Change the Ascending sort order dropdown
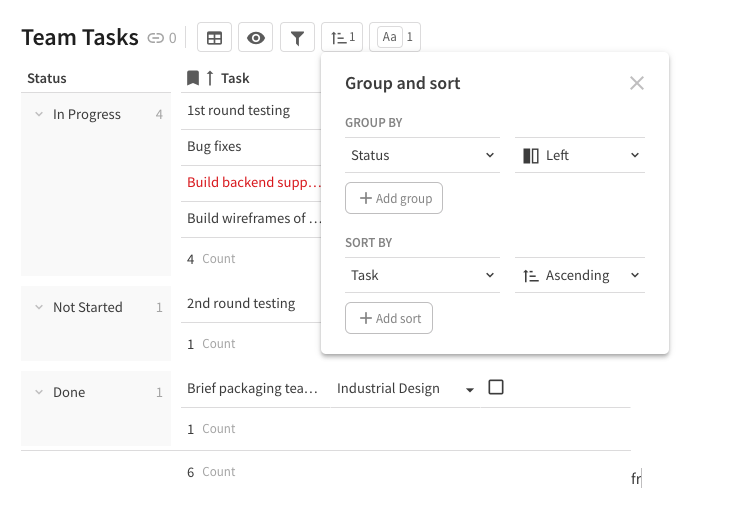The width and height of the screenshot is (735, 506). tap(580, 275)
